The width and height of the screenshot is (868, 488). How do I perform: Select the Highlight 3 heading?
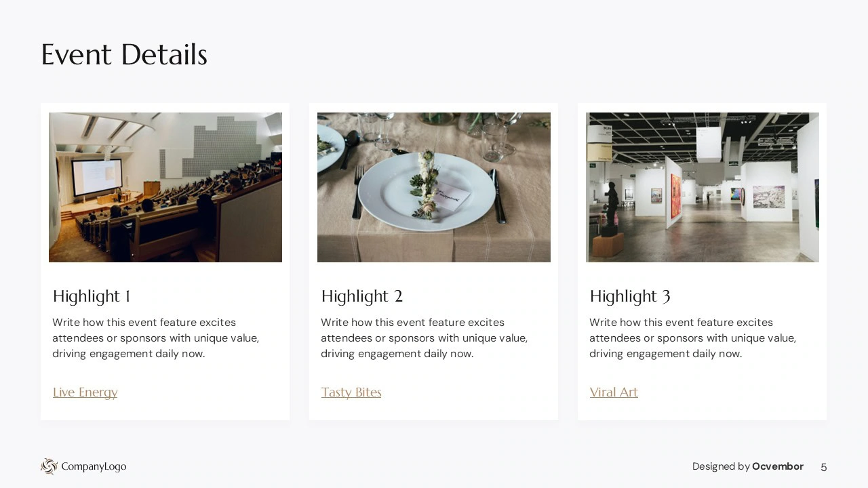[630, 296]
